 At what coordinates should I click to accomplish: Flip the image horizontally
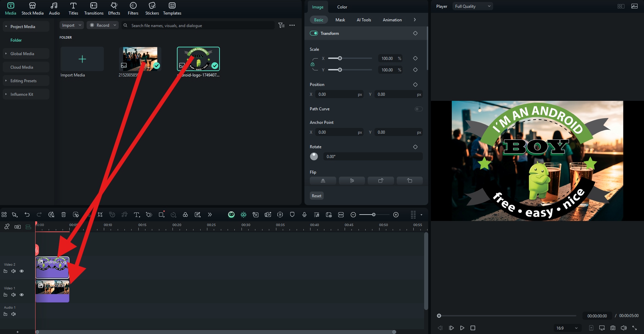tap(323, 181)
